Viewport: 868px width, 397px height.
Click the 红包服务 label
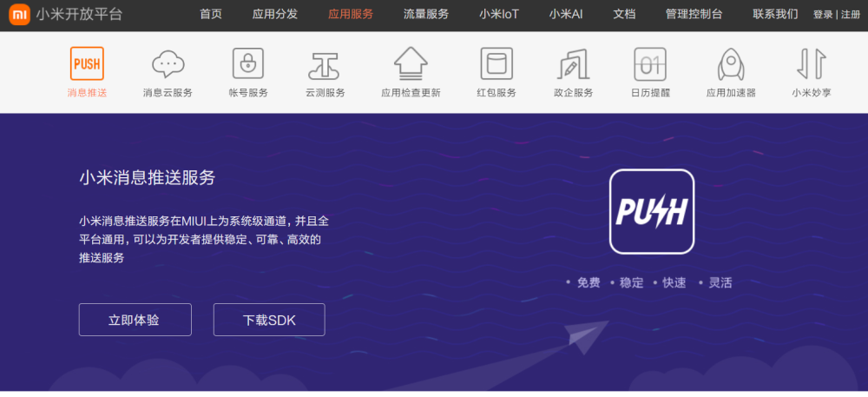click(496, 93)
